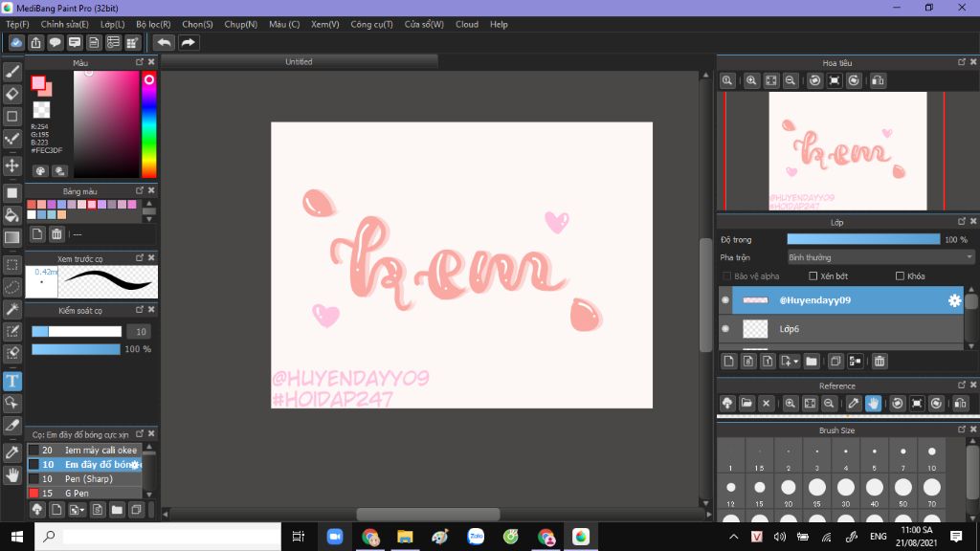Open settings gear of @Huyendayy09 layer
The image size is (980, 551).
click(x=954, y=300)
